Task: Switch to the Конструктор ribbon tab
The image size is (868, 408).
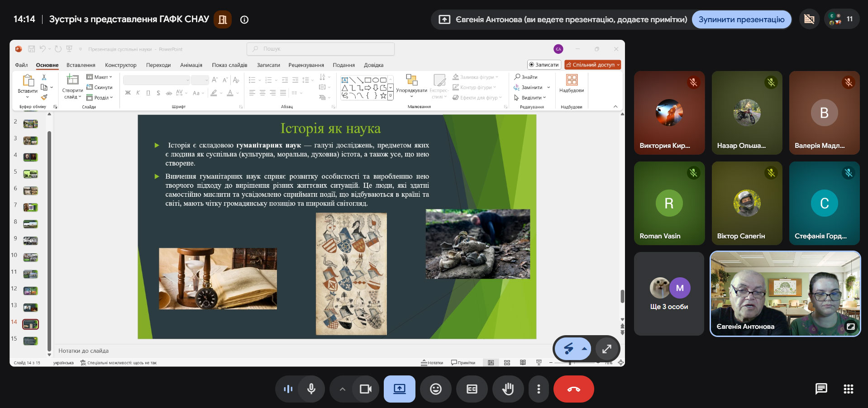Action: point(121,65)
